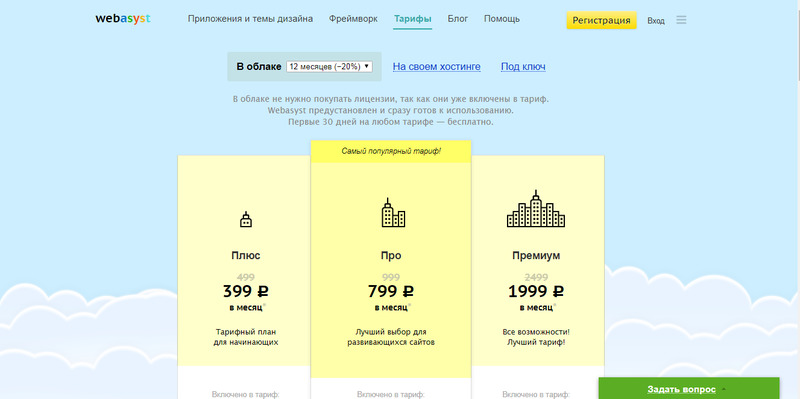Click the webasyst logo
The width and height of the screenshot is (800, 399).
(x=122, y=19)
